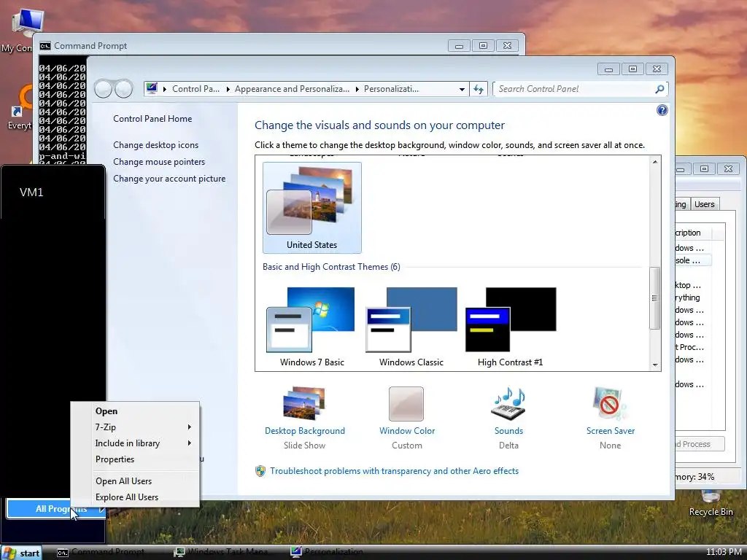The image size is (747, 560).
Task: Click the Memory 34% status in Task Manager
Action: [x=694, y=477]
